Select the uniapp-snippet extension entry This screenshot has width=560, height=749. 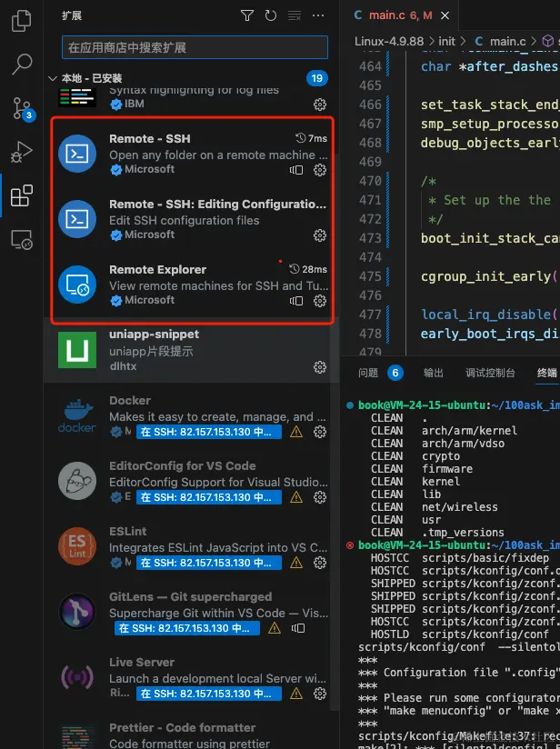click(192, 350)
